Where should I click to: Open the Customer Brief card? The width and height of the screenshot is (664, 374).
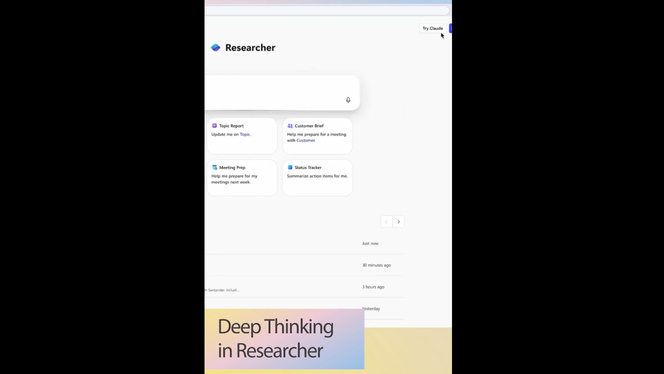coord(317,136)
